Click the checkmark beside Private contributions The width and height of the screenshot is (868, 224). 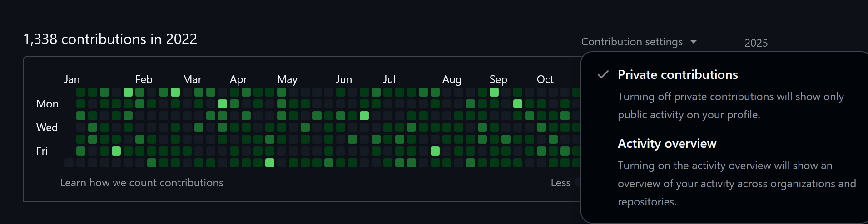[x=603, y=75]
